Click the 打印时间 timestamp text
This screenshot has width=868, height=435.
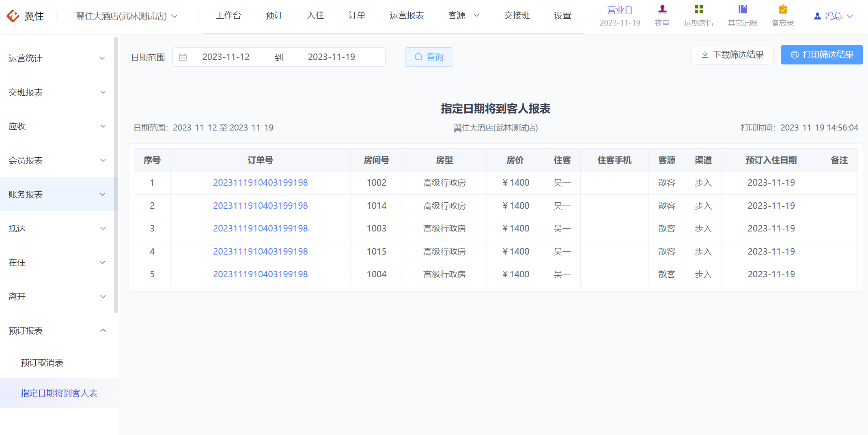pos(799,128)
